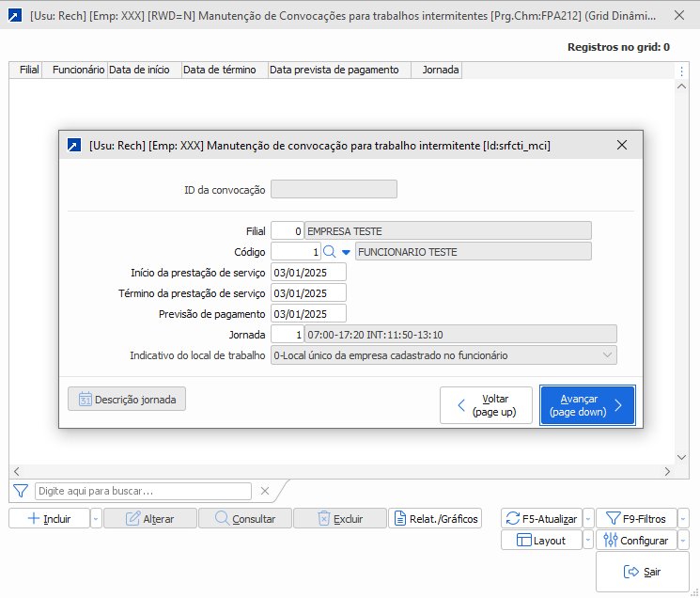700x598 pixels.
Task: Click the Código number field
Action: [296, 252]
